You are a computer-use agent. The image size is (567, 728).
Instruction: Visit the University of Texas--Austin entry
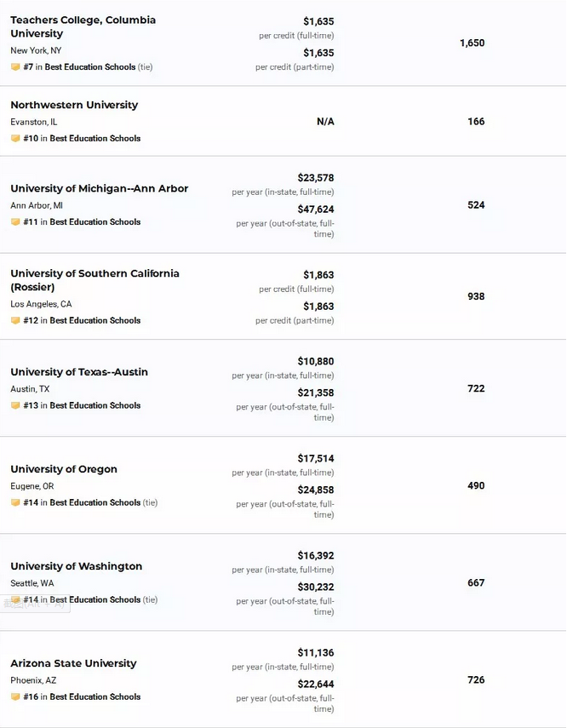tap(79, 372)
